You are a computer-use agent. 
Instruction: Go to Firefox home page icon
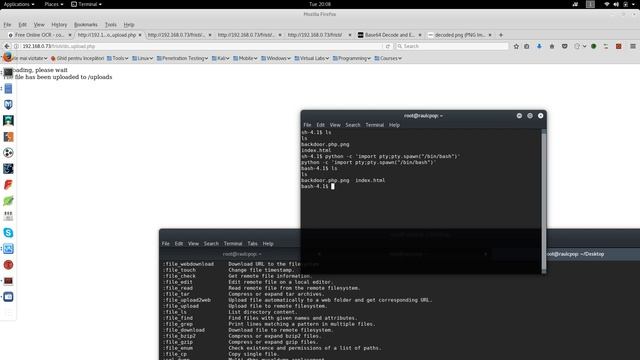(x=552, y=46)
